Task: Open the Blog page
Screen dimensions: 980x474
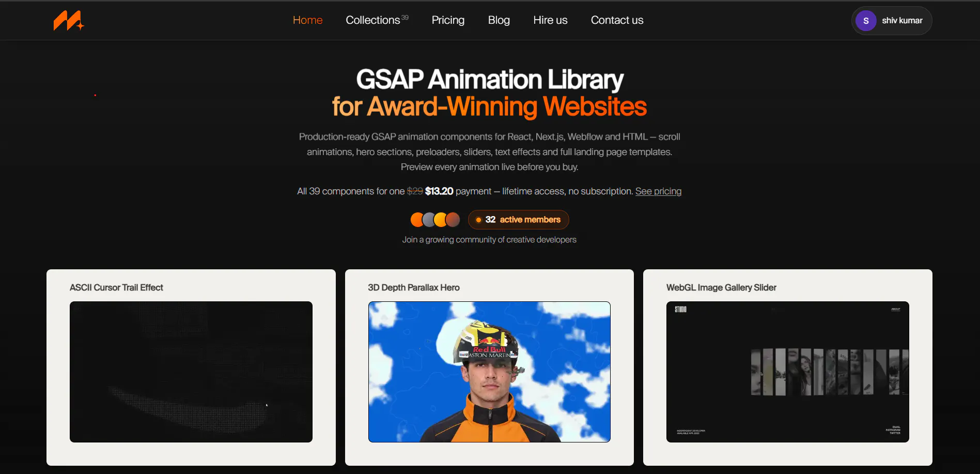Action: pos(499,20)
